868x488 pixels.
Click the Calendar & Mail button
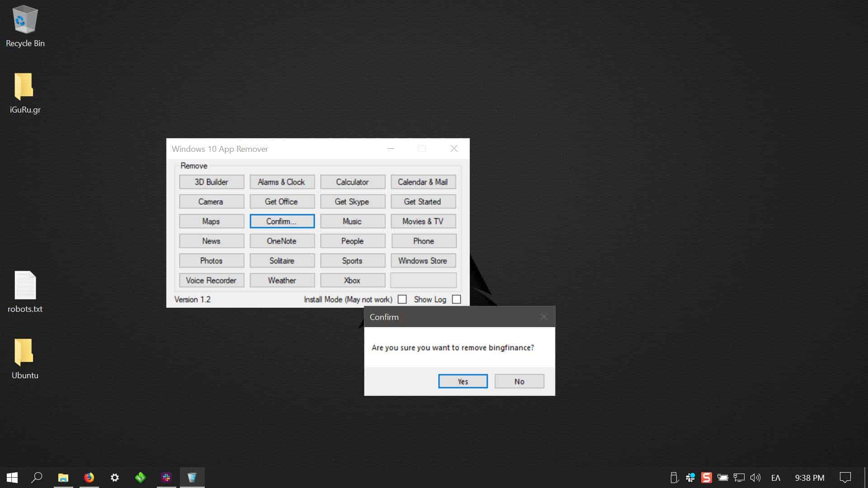coord(423,182)
